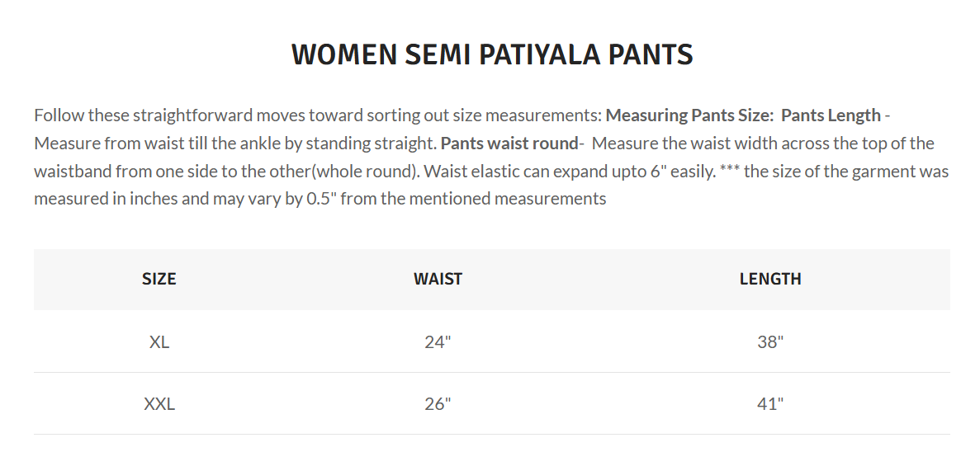Click the SIZE column header
980x466 pixels.
pyautogui.click(x=159, y=279)
